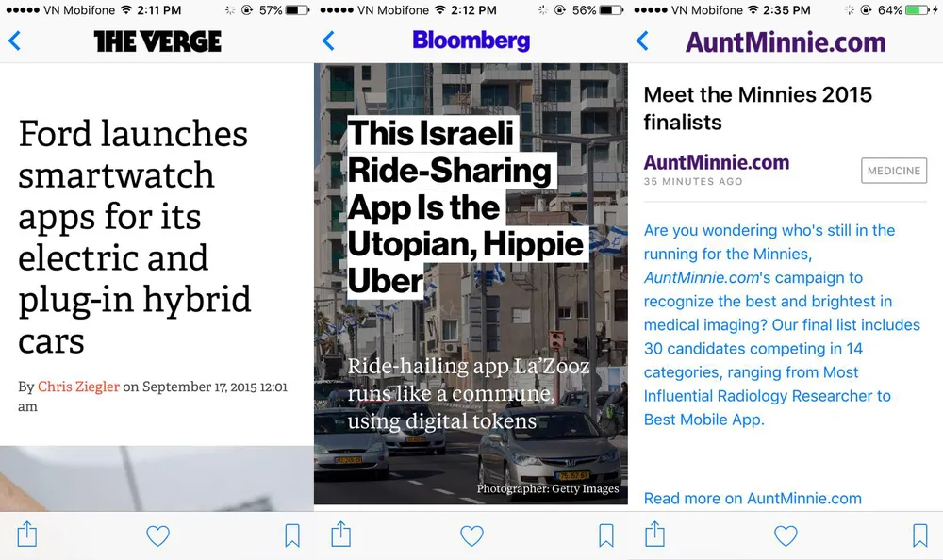
Task: Tap back arrow beside AuntMinnie.com header
Action: (642, 41)
